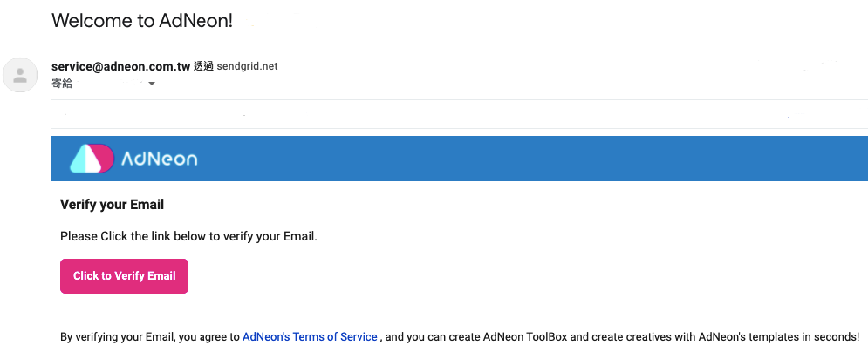Expand recipient details arrow next to 寄給
Image resolution: width=868 pixels, height=352 pixels.
click(x=152, y=84)
